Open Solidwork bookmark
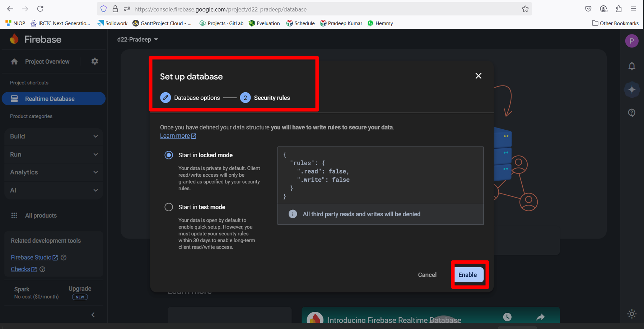This screenshot has height=329, width=644. 112,23
